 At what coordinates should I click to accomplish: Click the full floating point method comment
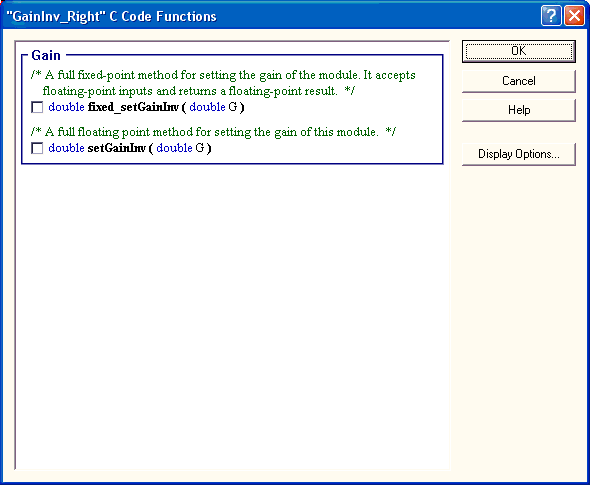click(213, 132)
